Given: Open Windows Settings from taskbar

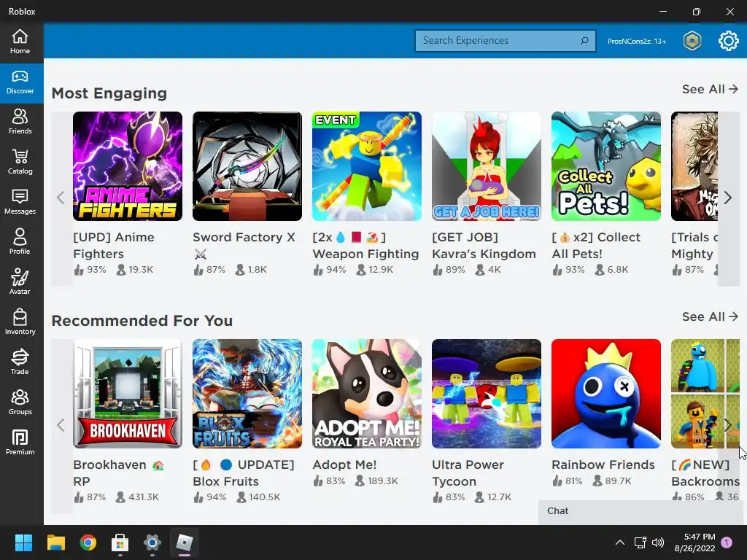Looking at the screenshot, I should coord(152,542).
